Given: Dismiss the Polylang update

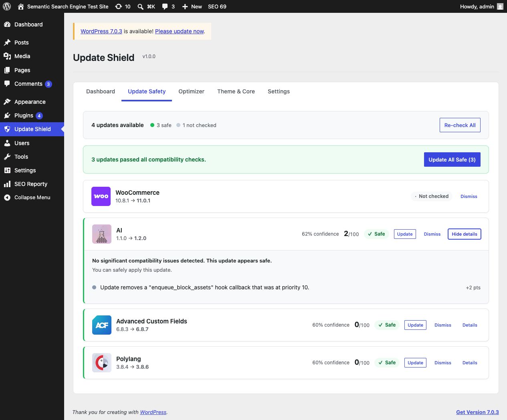Looking at the screenshot, I should 443,363.
